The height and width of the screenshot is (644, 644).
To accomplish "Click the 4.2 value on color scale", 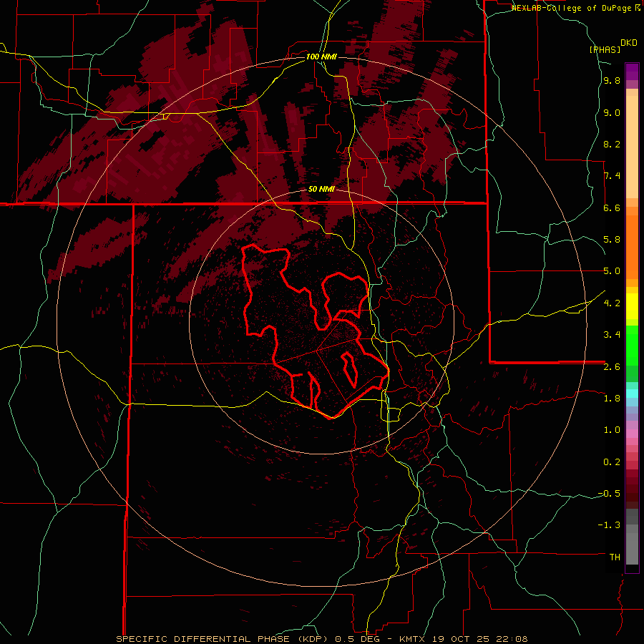I will (x=612, y=303).
